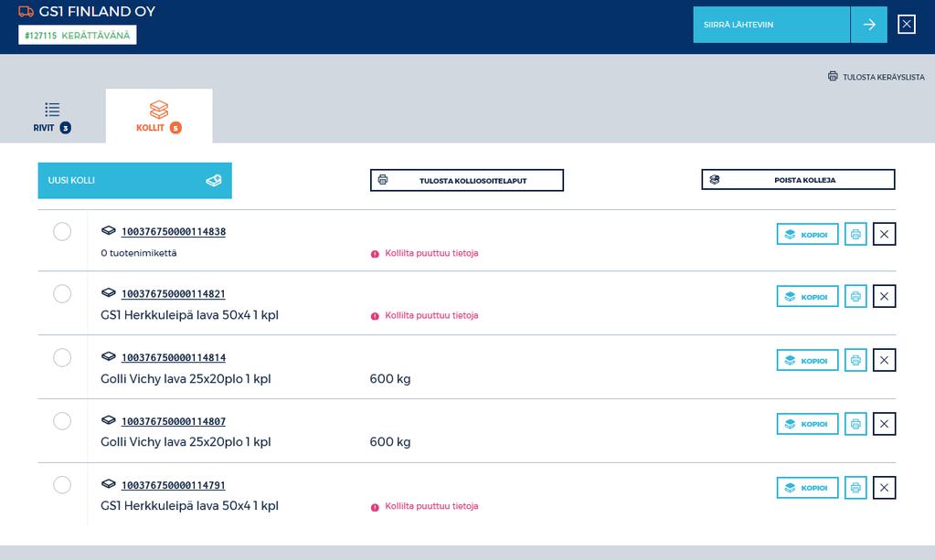Click Poista kolleja button
935x560 pixels.
pyautogui.click(x=798, y=179)
